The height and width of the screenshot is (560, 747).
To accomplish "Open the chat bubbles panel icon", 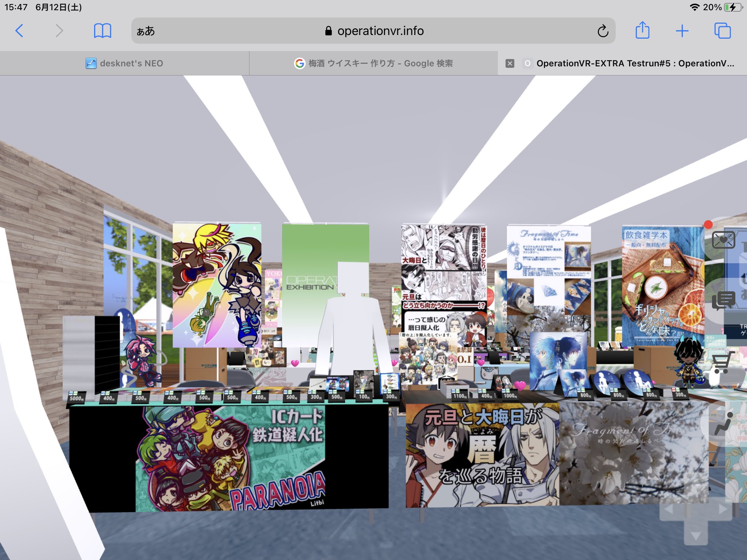I will point(724,300).
